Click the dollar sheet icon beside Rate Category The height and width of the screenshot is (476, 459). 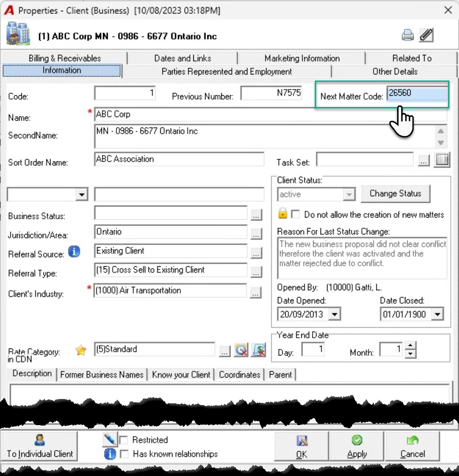pos(258,350)
